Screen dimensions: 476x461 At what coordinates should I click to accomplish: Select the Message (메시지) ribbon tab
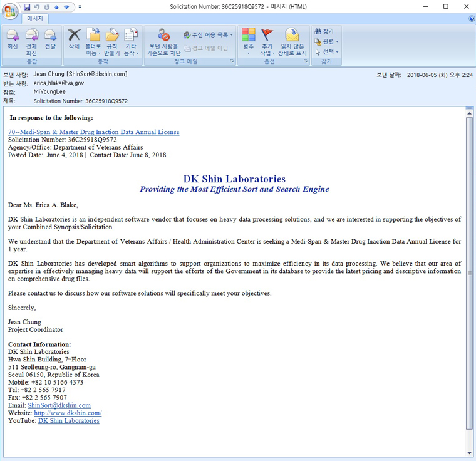[35, 19]
